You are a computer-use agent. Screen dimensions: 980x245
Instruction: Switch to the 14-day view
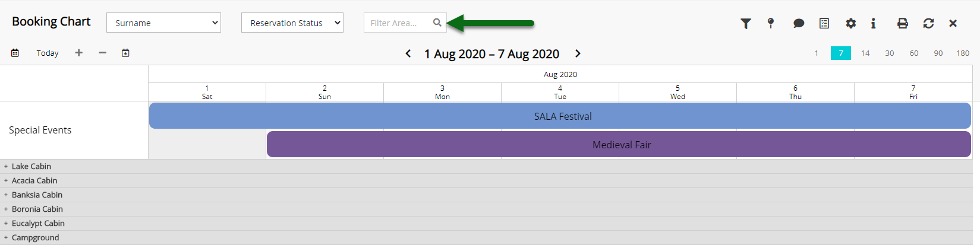click(865, 53)
